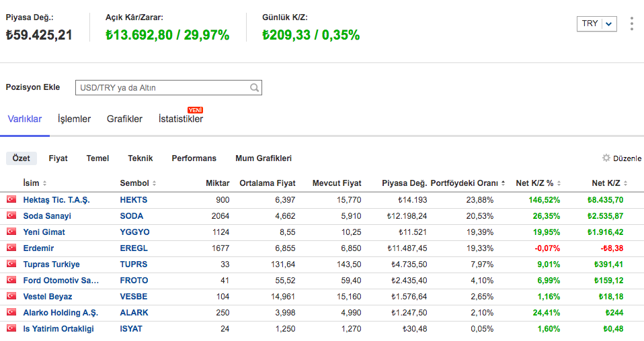Image resolution: width=644 pixels, height=341 pixels.
Task: Click the EREGL symbol link
Action: (133, 248)
